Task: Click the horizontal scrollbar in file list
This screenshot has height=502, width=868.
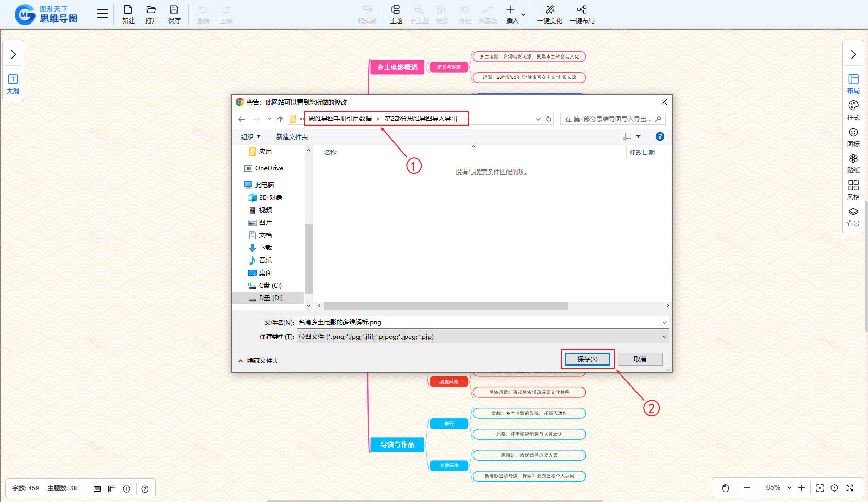Action: pos(445,306)
